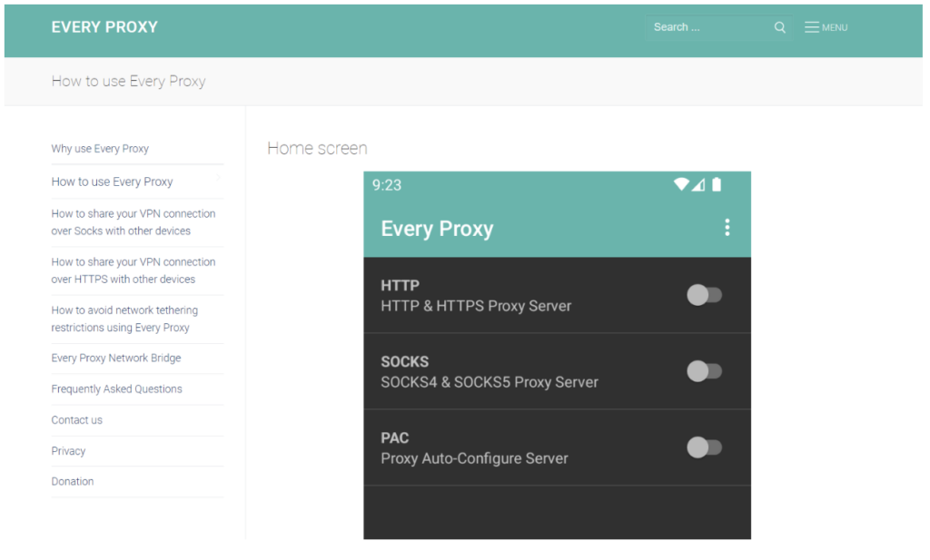Screen dimensions: 930x560
Task: Click inside the Search input field
Action: [x=708, y=27]
